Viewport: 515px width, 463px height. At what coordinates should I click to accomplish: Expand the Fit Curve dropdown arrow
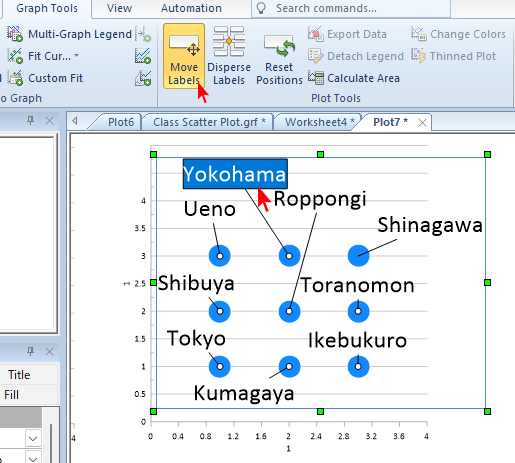click(77, 56)
